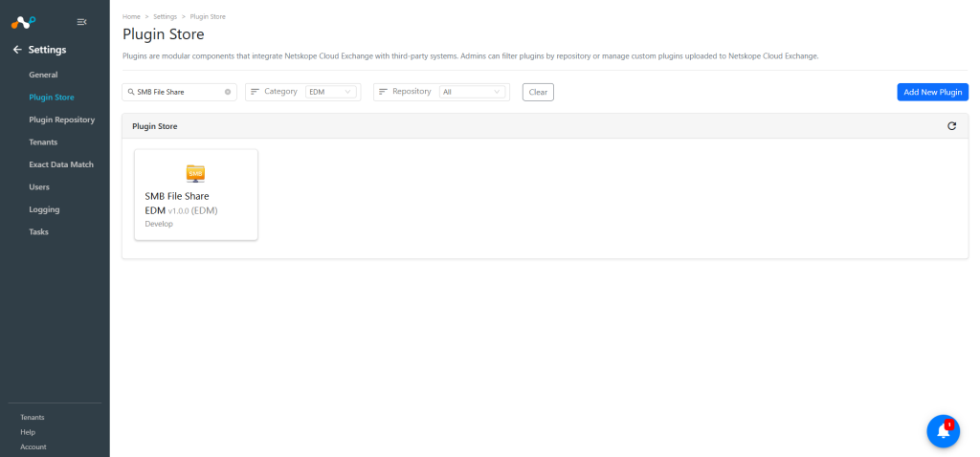This screenshot has height=457, width=980.
Task: Open Logging settings
Action: tap(44, 209)
